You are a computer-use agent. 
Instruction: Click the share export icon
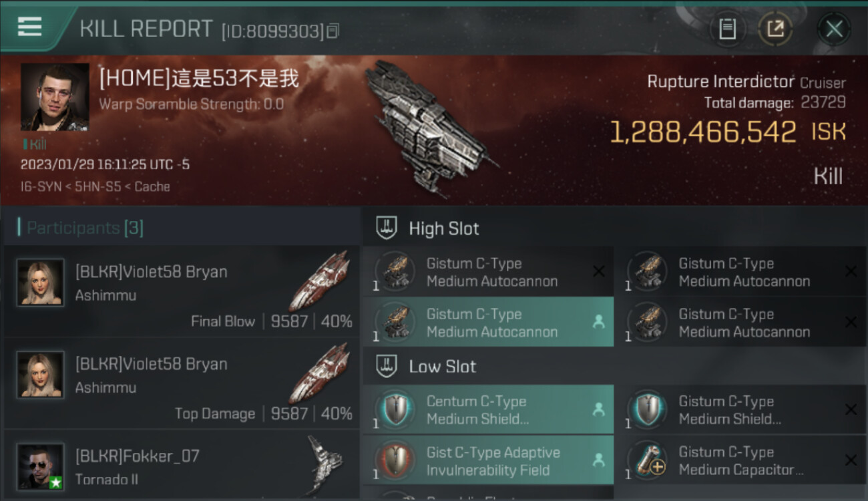[x=775, y=29]
